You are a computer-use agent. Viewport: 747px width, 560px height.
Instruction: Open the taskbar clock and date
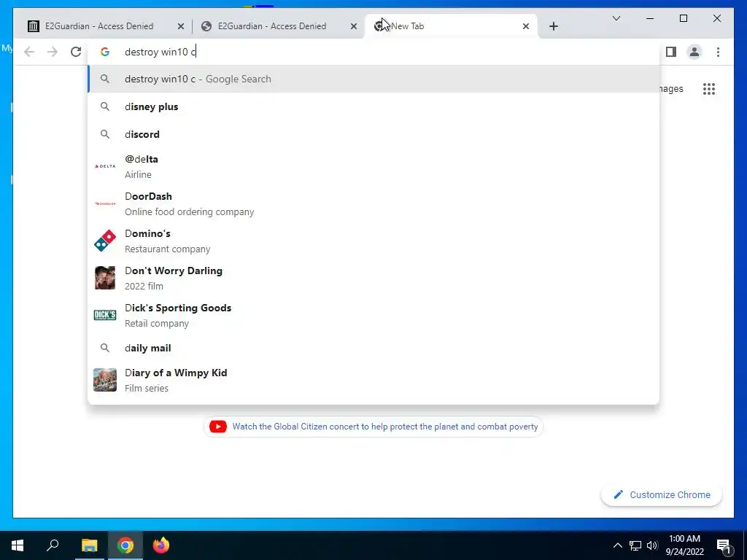click(x=684, y=545)
